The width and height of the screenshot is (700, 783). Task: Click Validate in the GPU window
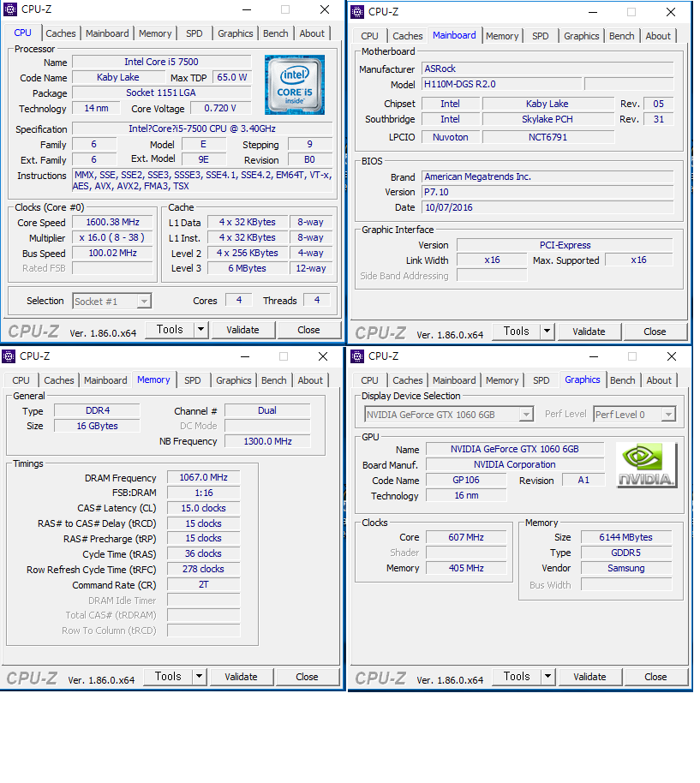[x=589, y=677]
